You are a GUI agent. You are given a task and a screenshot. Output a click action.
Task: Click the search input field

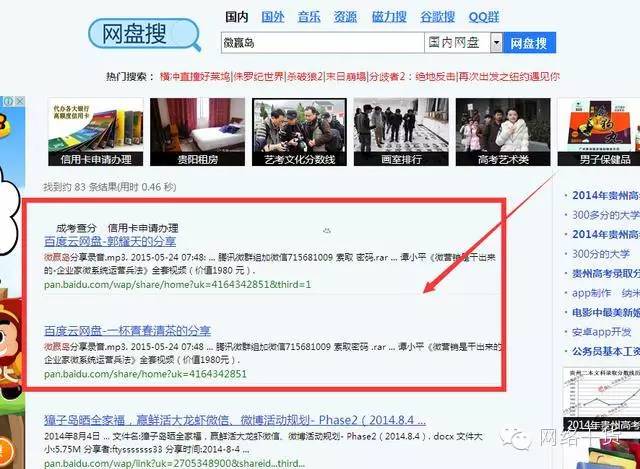pos(322,43)
